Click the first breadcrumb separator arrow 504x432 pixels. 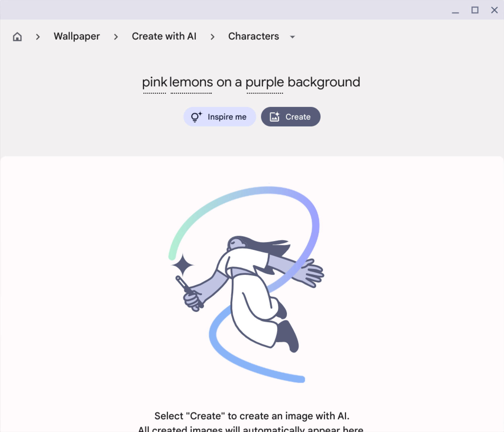coord(38,36)
